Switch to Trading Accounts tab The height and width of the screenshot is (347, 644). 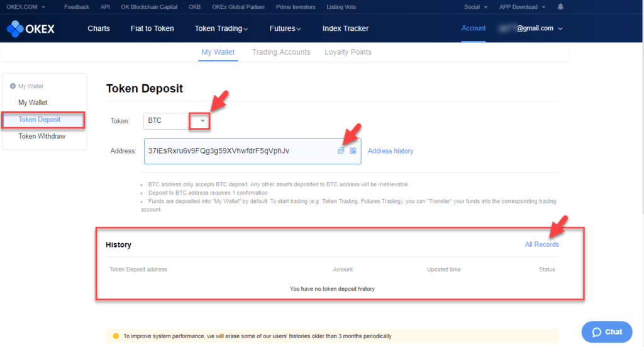pyautogui.click(x=281, y=52)
